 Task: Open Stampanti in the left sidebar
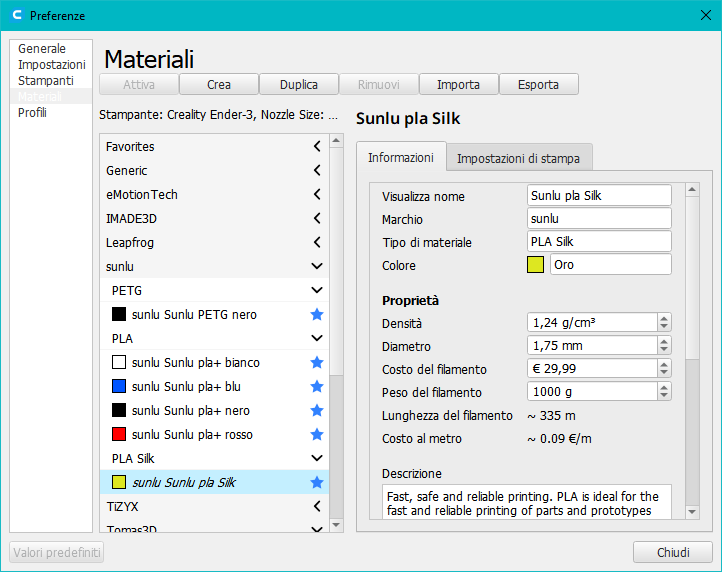[x=45, y=80]
